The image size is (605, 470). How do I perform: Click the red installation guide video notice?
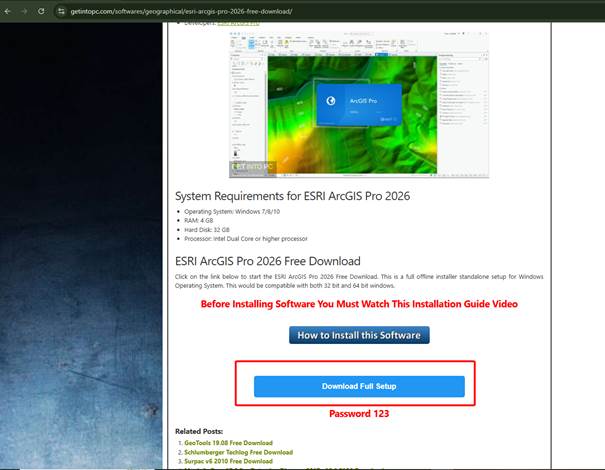click(359, 304)
